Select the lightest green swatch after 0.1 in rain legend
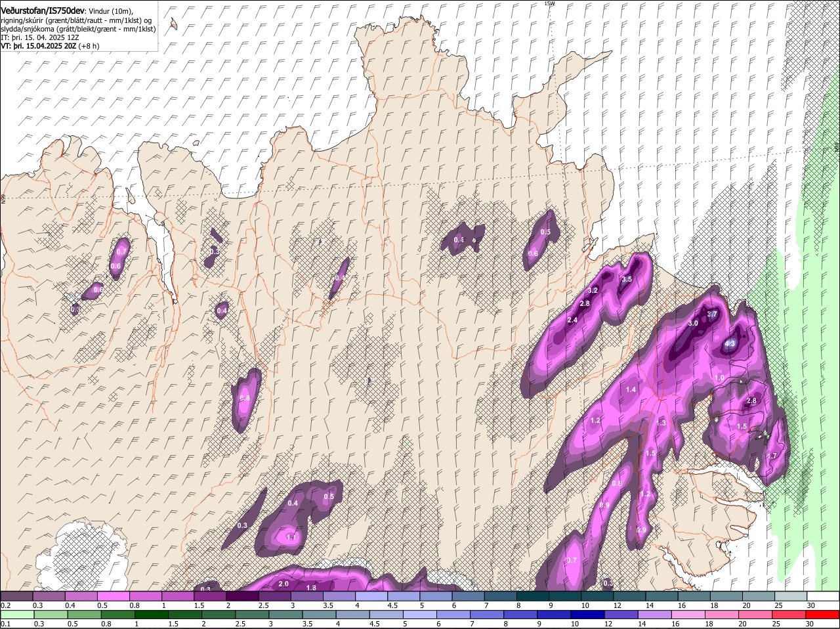Image resolution: width=840 pixels, height=629 pixels. [x=17, y=615]
